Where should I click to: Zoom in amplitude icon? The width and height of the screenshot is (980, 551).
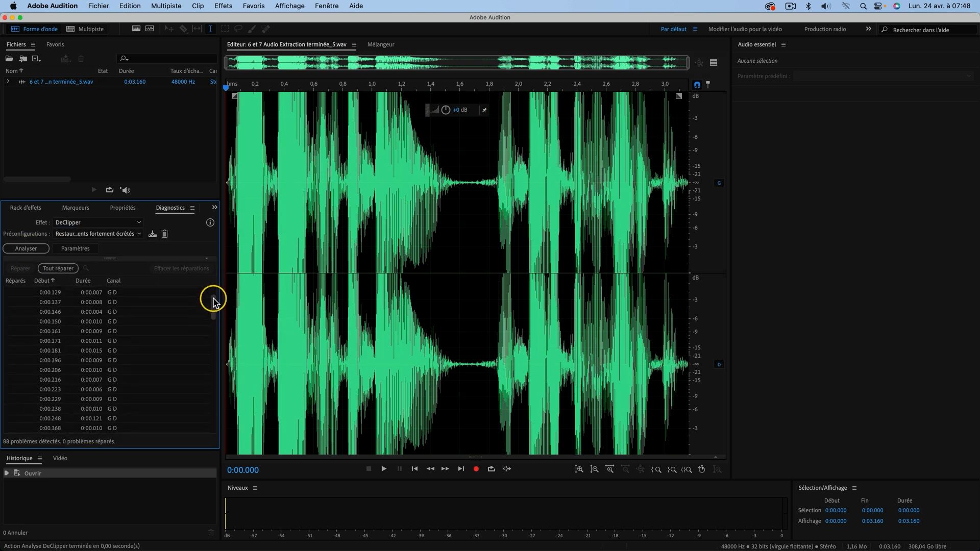579,469
